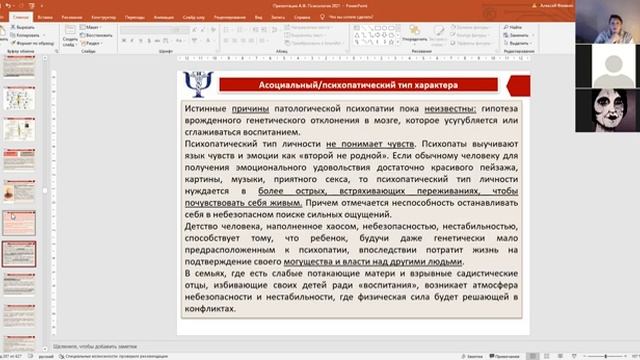
Task: Start slideshow from status bar icon
Action: point(574,356)
